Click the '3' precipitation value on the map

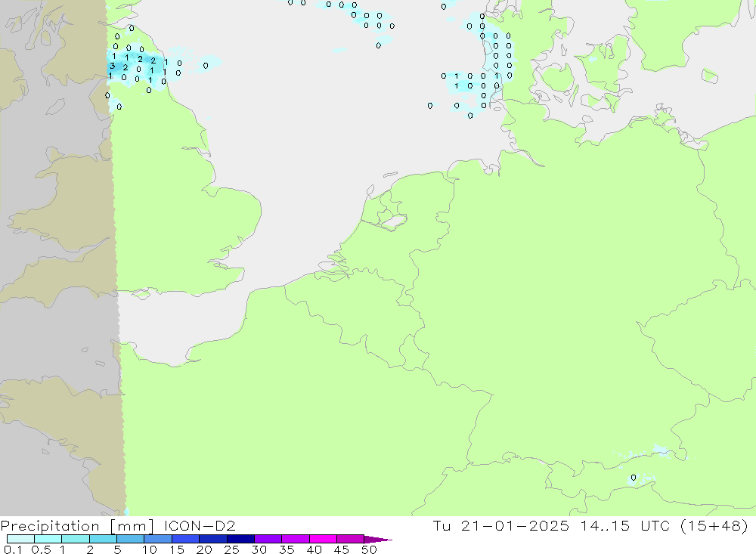(x=113, y=66)
